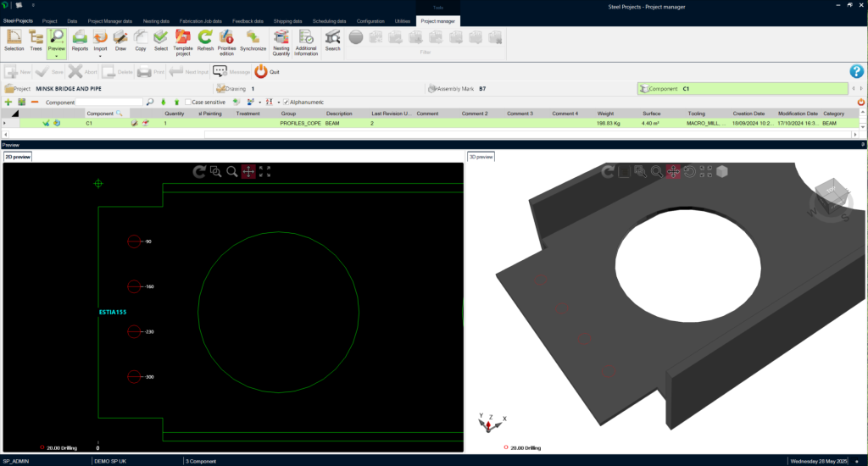Click the green add component button
This screenshot has width=868, height=466.
tap(8, 102)
